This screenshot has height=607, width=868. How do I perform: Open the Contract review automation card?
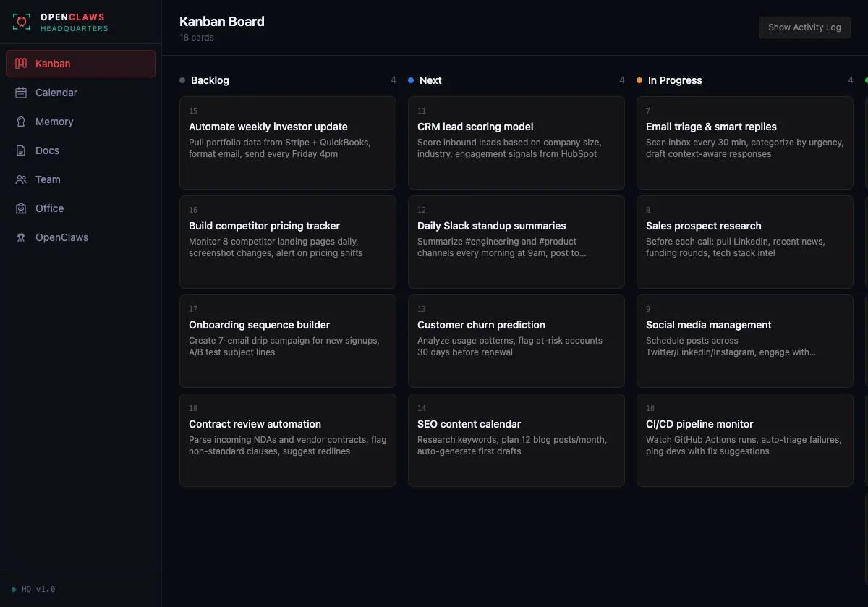tap(288, 440)
